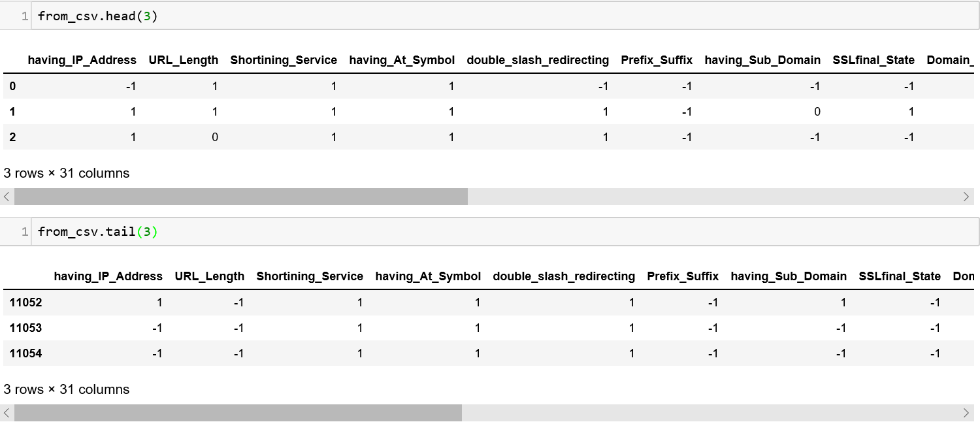Click into the from_csv.head(3) code cell
The width and height of the screenshot is (980, 422).
click(457, 16)
